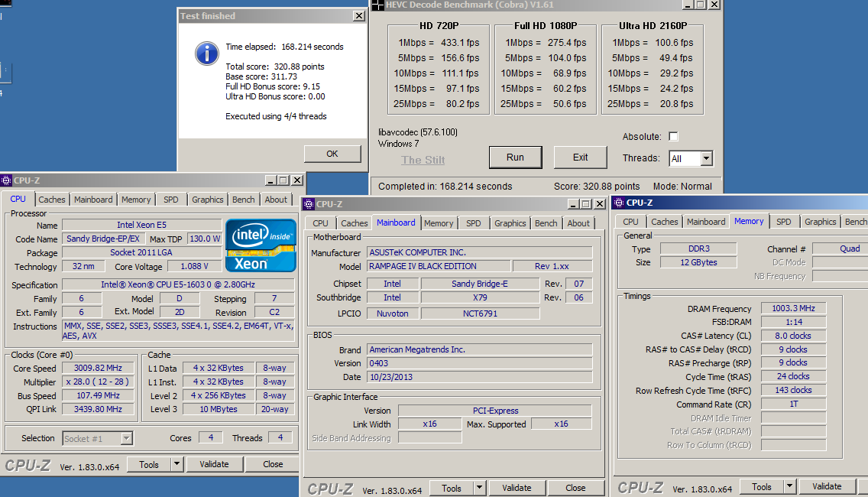Viewport: 868px width, 497px height.
Task: Click CAS# Latency 8.0 clocks value
Action: tap(794, 336)
